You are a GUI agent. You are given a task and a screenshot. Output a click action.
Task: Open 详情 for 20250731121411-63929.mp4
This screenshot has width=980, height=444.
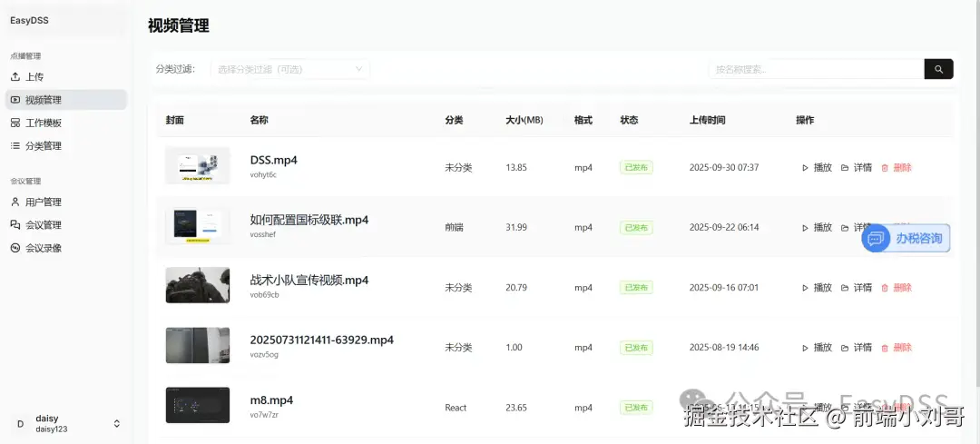[x=857, y=348]
